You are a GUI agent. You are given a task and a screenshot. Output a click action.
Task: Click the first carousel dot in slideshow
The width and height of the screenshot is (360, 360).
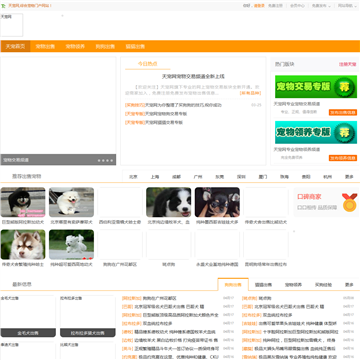click(99, 160)
